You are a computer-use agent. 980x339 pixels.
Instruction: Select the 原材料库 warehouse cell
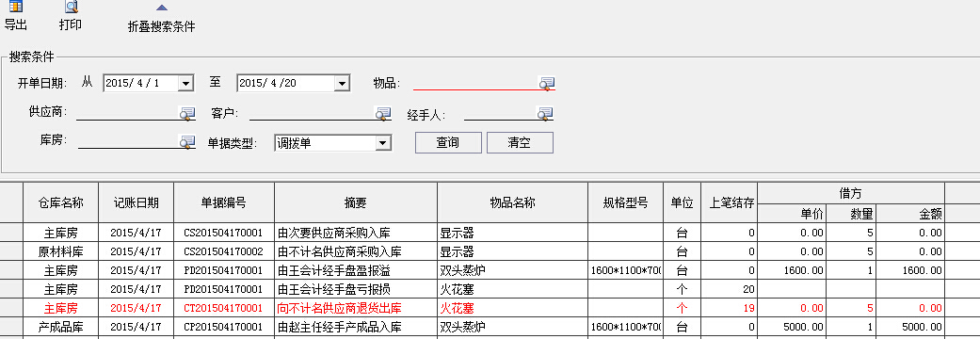tap(60, 252)
